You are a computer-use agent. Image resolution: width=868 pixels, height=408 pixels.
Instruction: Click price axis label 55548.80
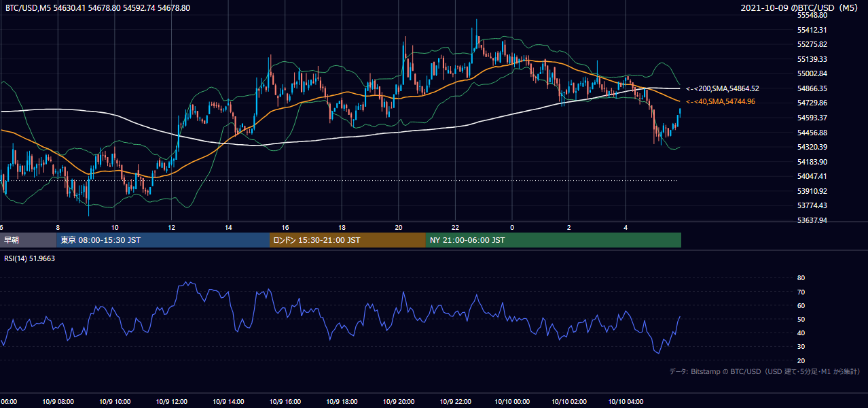click(812, 15)
